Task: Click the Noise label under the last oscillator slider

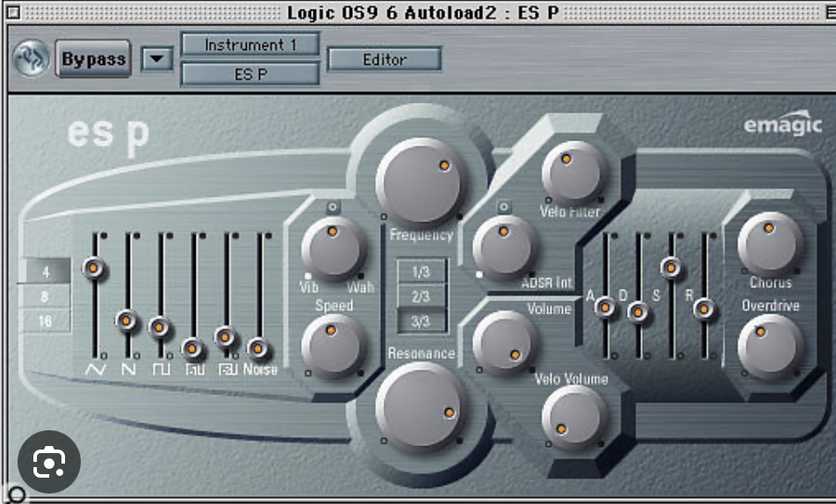Action: (260, 369)
